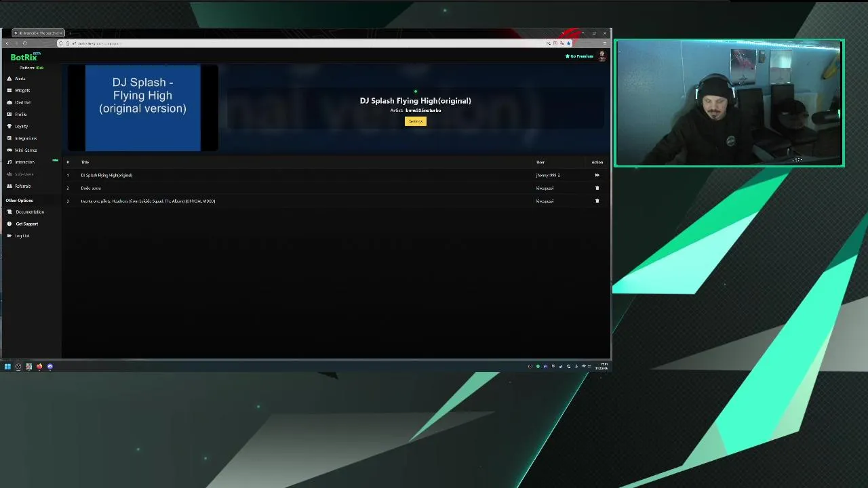Screen dimensions: 868x488
Task: Open the yellow Settings button
Action: pos(416,121)
